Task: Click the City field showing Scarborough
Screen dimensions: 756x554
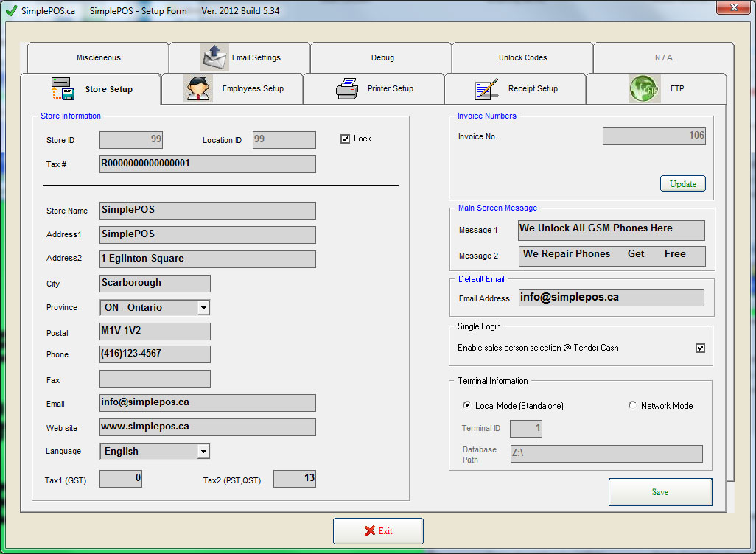Action: pos(155,284)
